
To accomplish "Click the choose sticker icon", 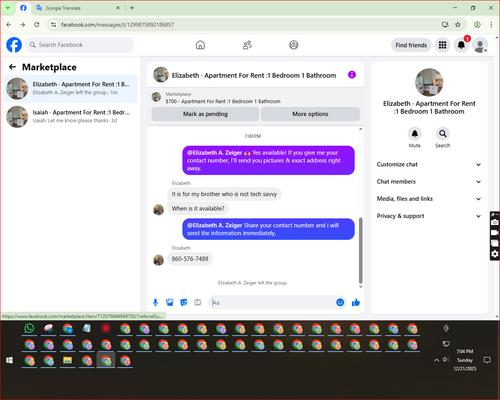I will (184, 302).
